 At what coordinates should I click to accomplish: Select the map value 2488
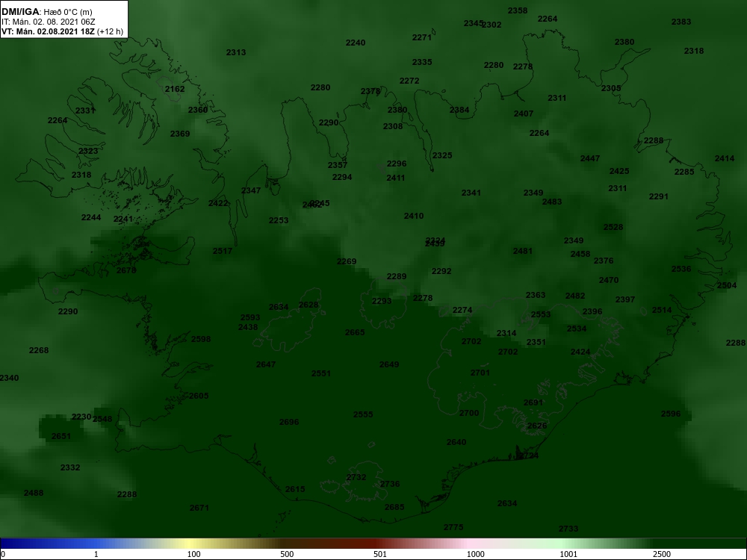pos(34,493)
